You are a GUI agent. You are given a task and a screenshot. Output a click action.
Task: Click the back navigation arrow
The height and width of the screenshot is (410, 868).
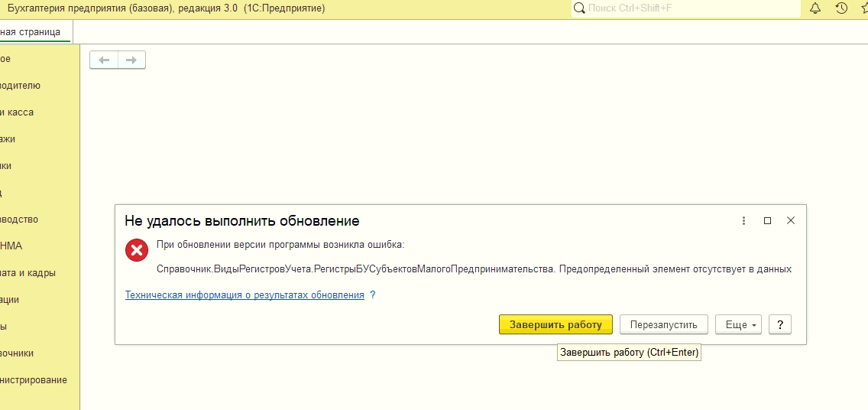pos(105,60)
